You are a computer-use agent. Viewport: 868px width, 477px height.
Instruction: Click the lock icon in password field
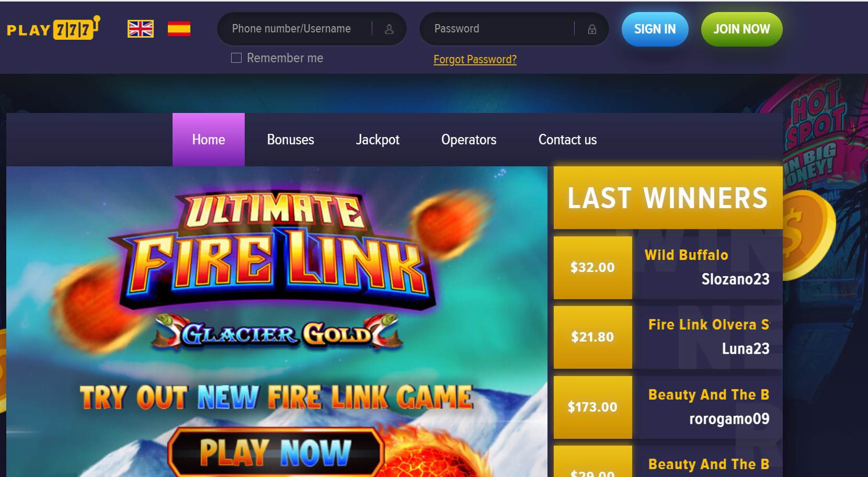pyautogui.click(x=592, y=29)
